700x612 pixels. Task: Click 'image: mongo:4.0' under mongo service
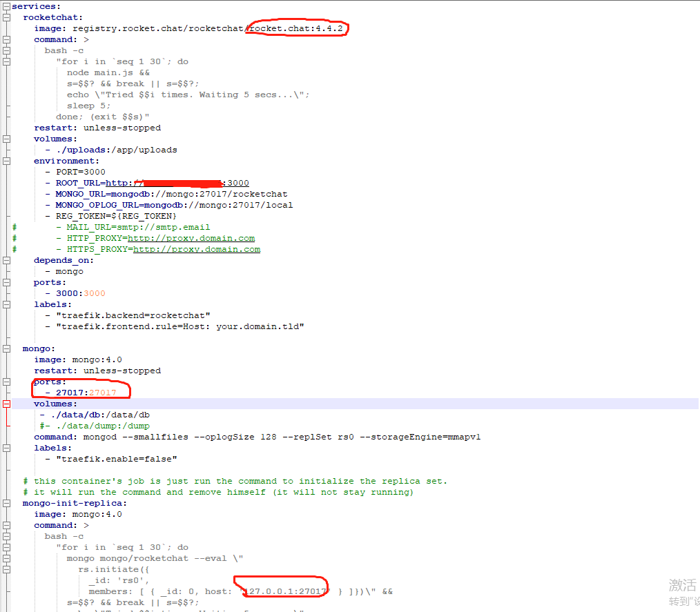coord(78,360)
